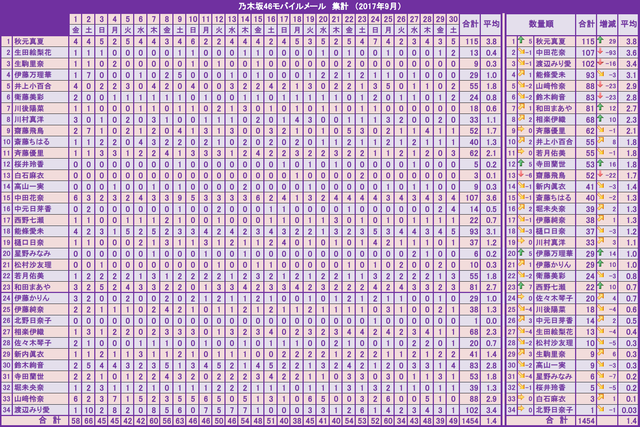
Task: Click the rank-up arrow beside 中元日芽香 in 数量順 table
Action: pos(521,320)
